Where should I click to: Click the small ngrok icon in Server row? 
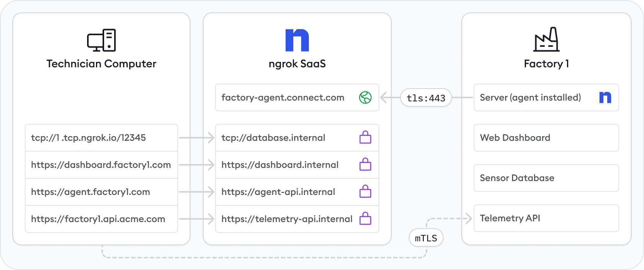tap(605, 97)
